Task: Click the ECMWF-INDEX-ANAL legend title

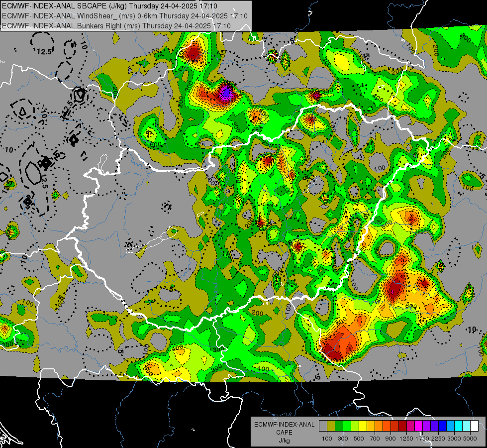Action: [284, 425]
